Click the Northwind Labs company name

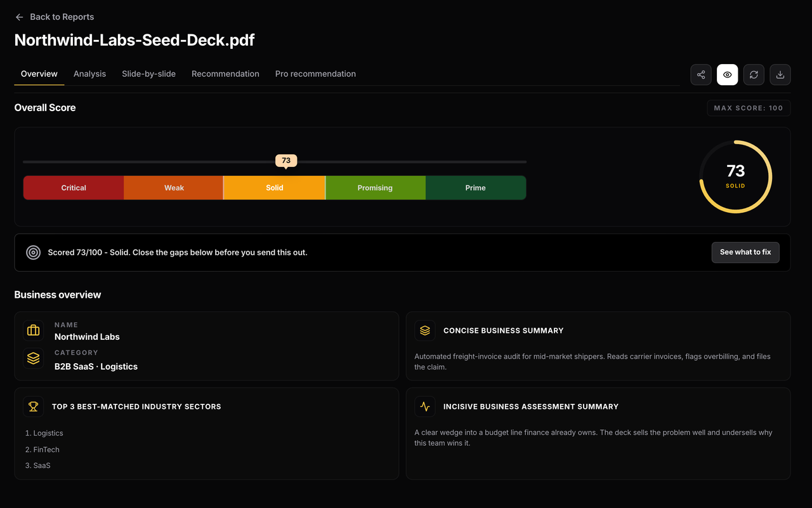[x=87, y=337]
